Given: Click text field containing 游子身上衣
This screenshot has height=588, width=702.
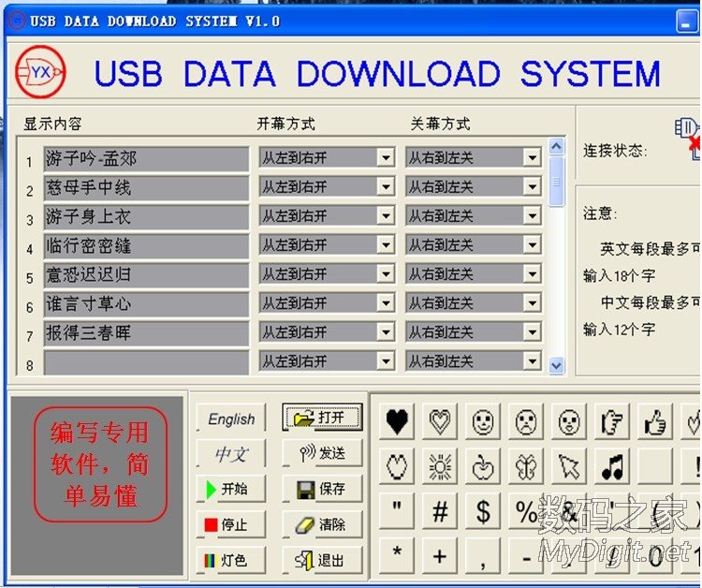Looking at the screenshot, I should coord(146,216).
